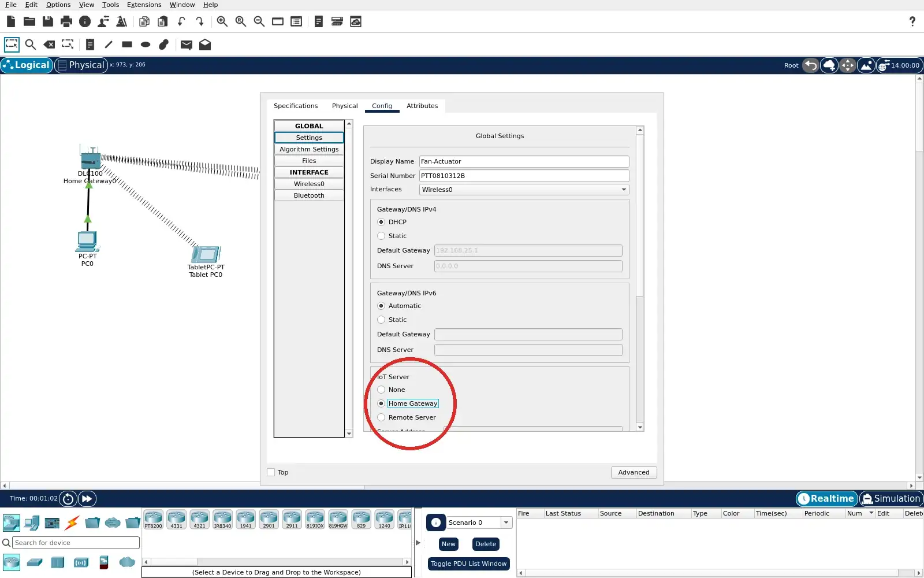Select Automatic radio under Gateway/DNS IPv6

[381, 306]
